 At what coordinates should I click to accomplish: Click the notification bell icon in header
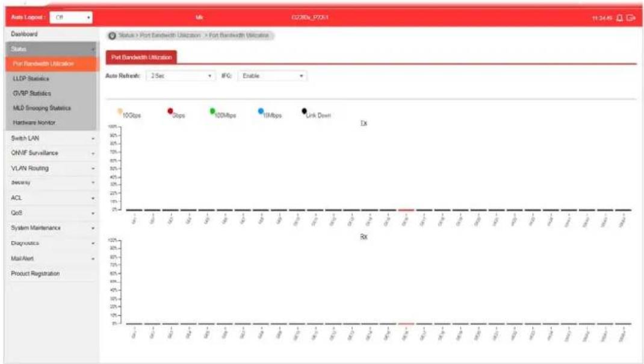[619, 18]
